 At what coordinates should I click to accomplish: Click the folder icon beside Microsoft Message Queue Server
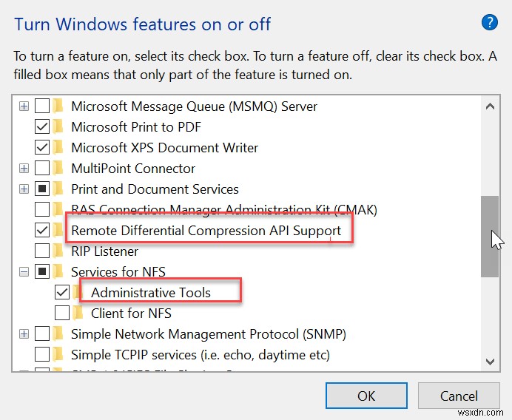[58, 106]
